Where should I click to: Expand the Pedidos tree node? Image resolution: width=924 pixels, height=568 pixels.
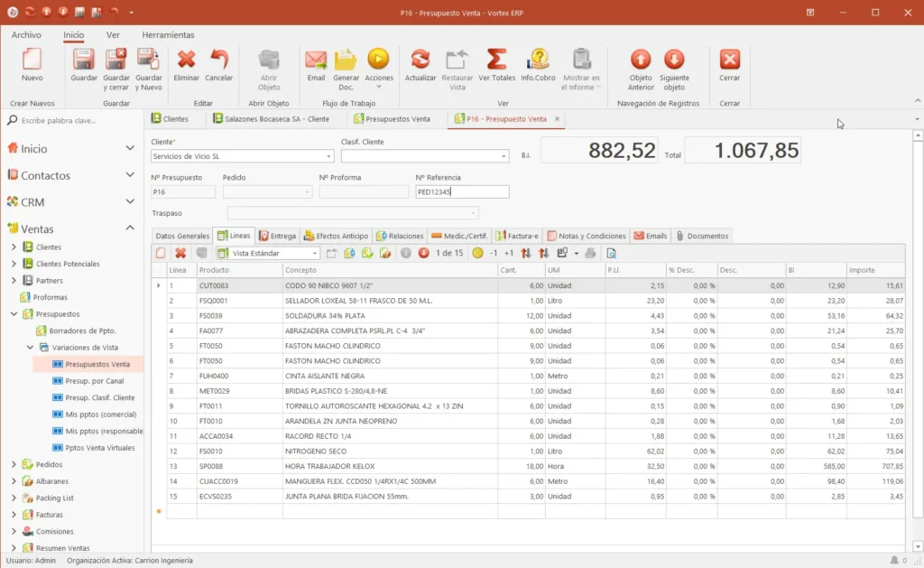(x=14, y=465)
